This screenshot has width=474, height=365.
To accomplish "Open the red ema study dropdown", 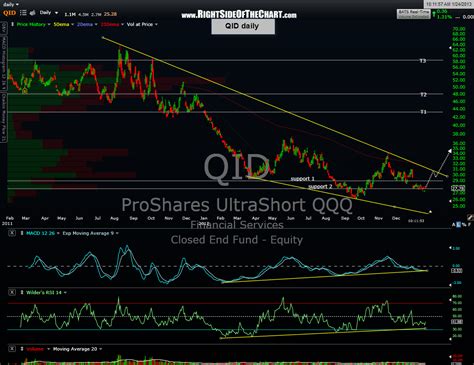I will click(x=112, y=24).
